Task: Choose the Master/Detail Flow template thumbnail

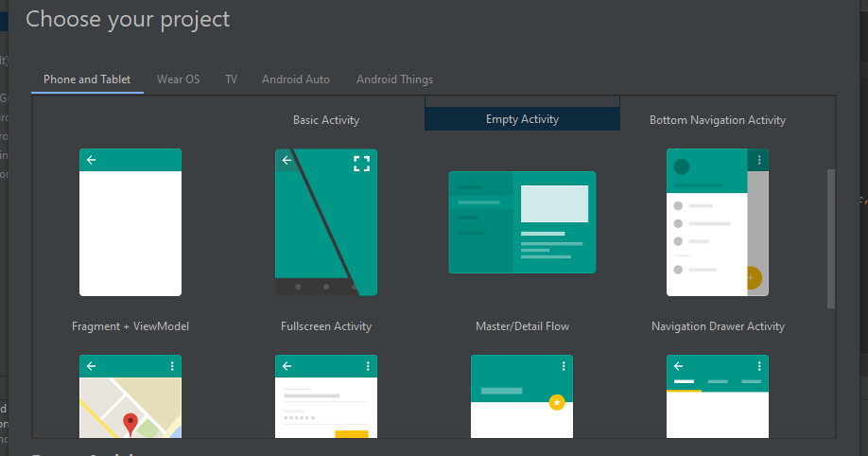Action: [522, 222]
